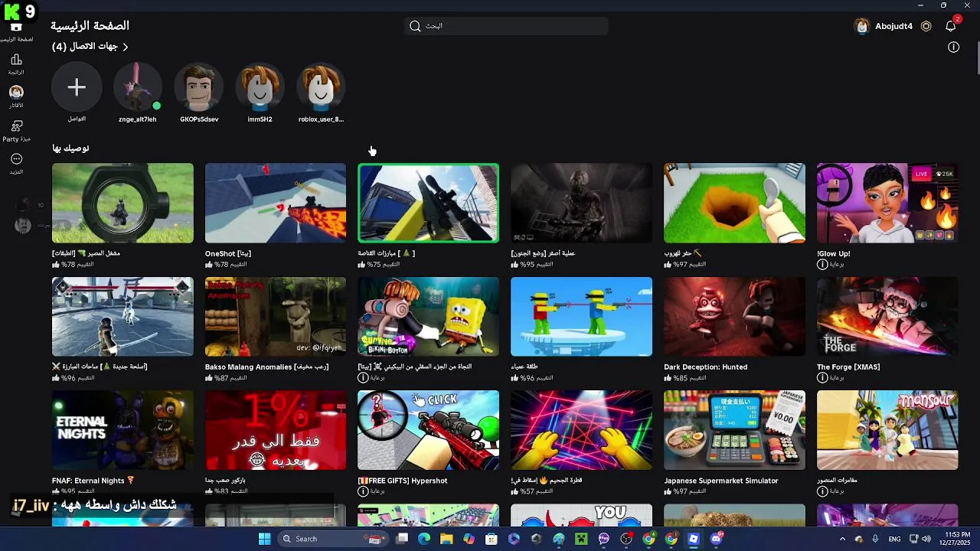This screenshot has height=551, width=980.
Task: Open Minecraft from the taskbar
Action: [581, 539]
